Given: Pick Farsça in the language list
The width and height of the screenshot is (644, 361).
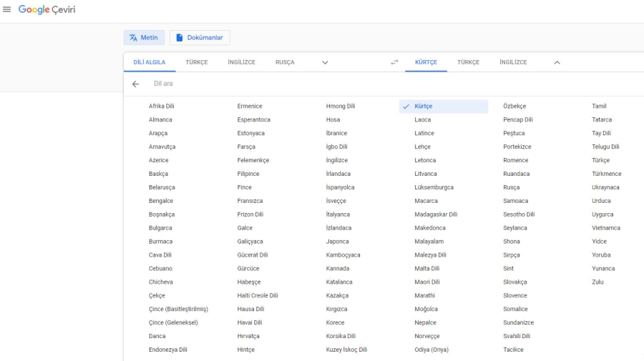Looking at the screenshot, I should [246, 147].
